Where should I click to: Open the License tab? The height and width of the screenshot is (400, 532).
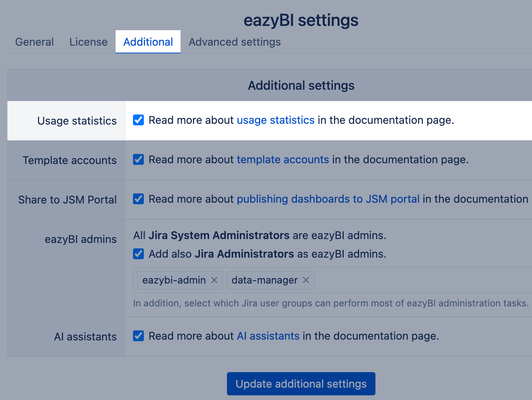click(x=89, y=42)
